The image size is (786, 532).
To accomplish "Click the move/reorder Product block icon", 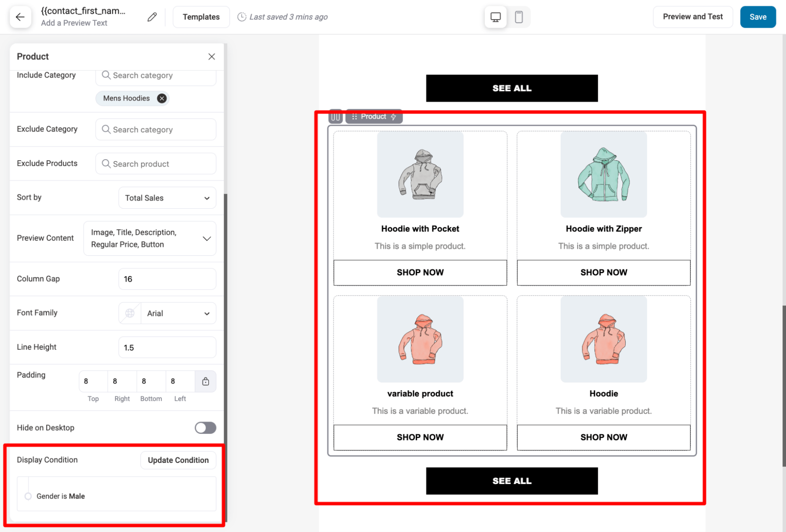I will tap(355, 116).
